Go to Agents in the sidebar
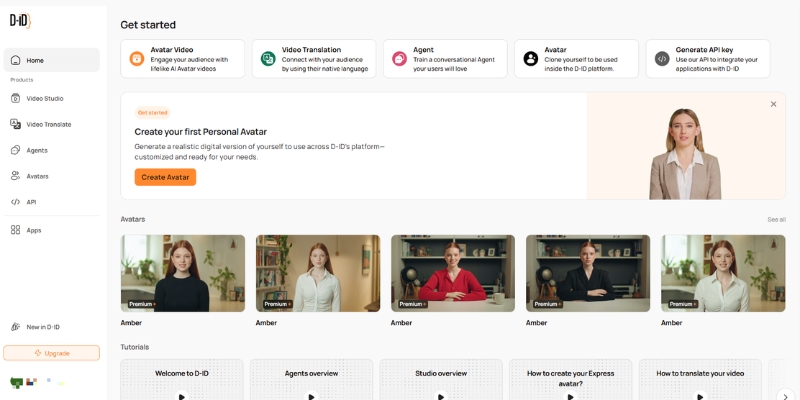Viewport: 800px width, 400px height. tap(36, 150)
